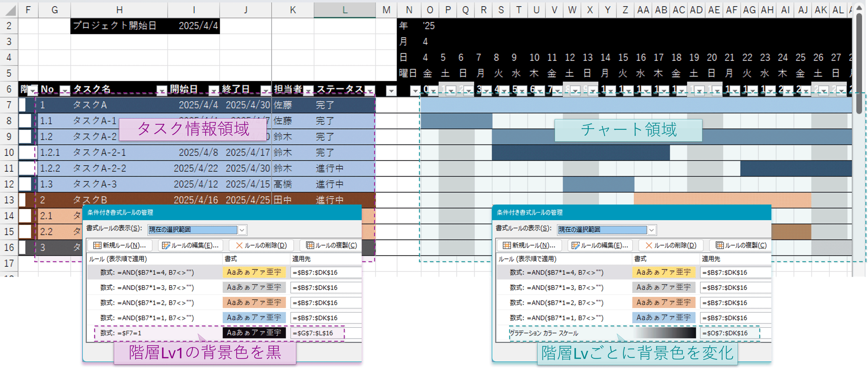Open 書式ルールの表示 dropdown in left dialog
Image resolution: width=868 pixels, height=377 pixels.
click(x=242, y=230)
